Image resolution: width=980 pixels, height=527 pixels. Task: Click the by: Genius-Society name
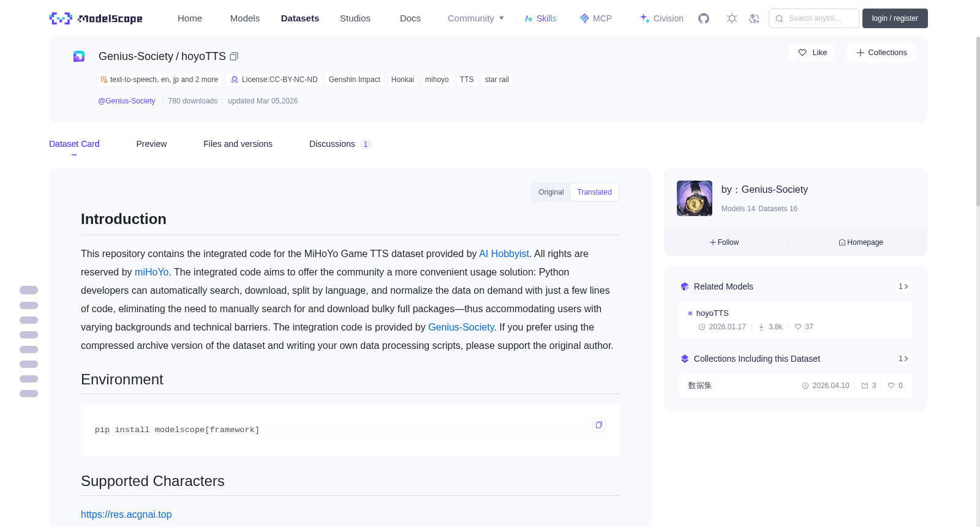click(764, 190)
